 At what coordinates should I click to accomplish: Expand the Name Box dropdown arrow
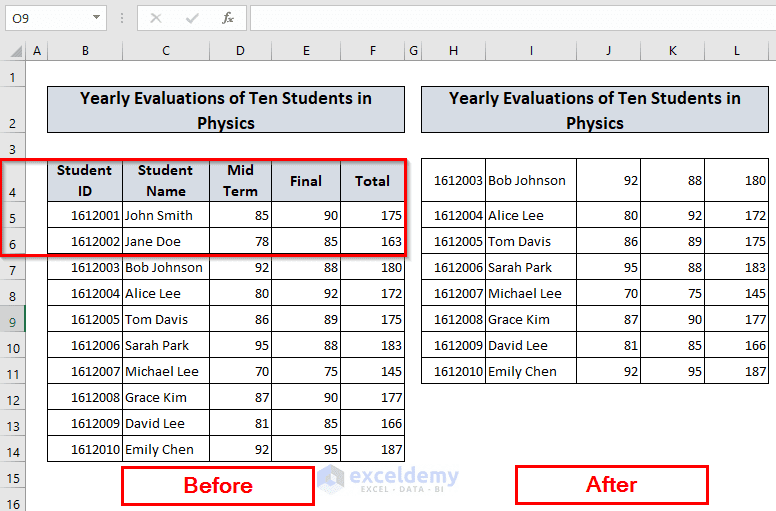coord(96,18)
